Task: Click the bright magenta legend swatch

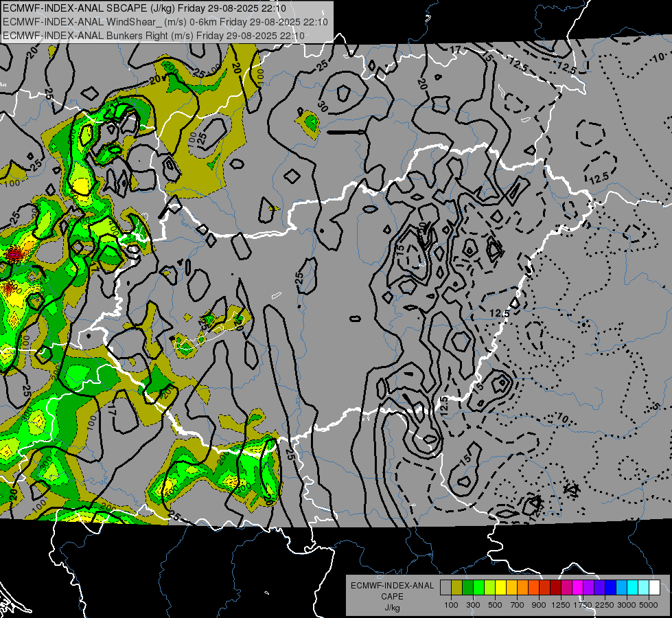Action: pyautogui.click(x=578, y=587)
